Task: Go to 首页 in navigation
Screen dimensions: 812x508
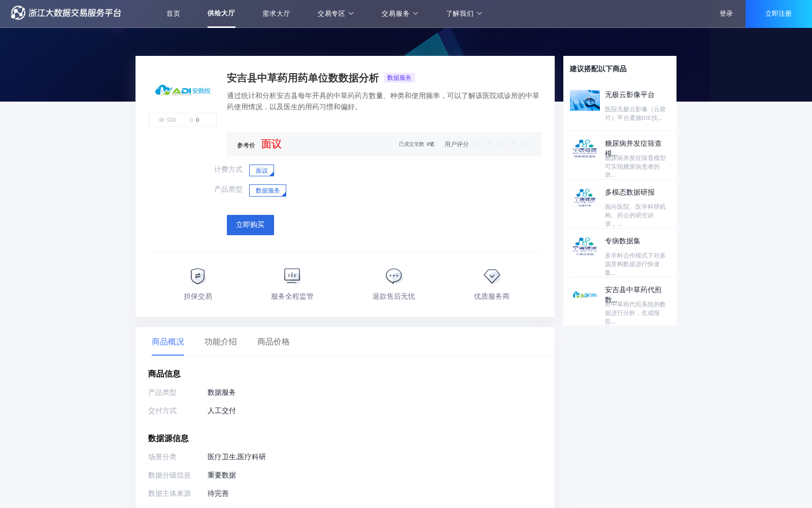Action: pos(173,14)
